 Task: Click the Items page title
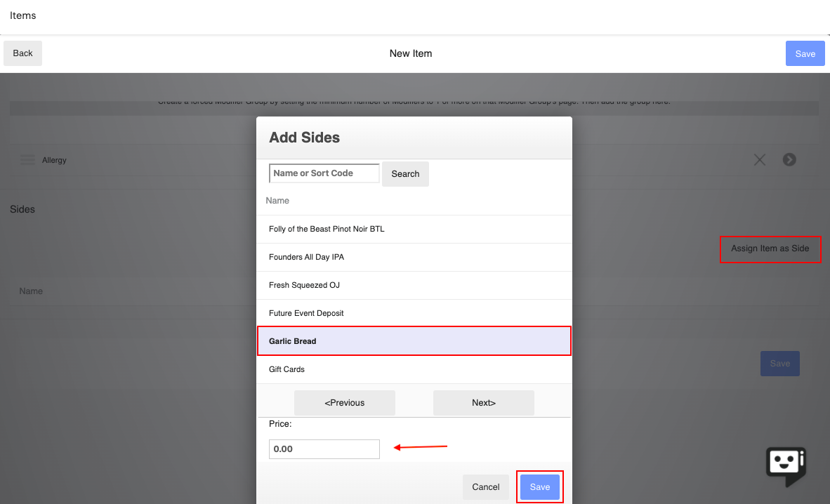pos(22,15)
